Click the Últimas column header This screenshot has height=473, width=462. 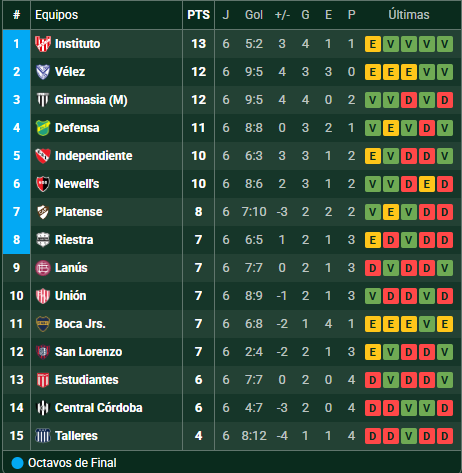click(x=409, y=15)
